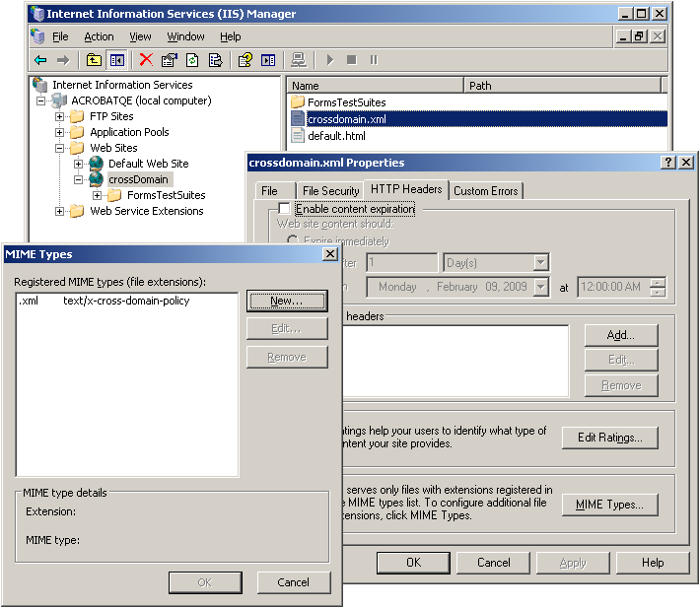
Task: Click the crossdomain.xml file icon
Action: [x=298, y=118]
